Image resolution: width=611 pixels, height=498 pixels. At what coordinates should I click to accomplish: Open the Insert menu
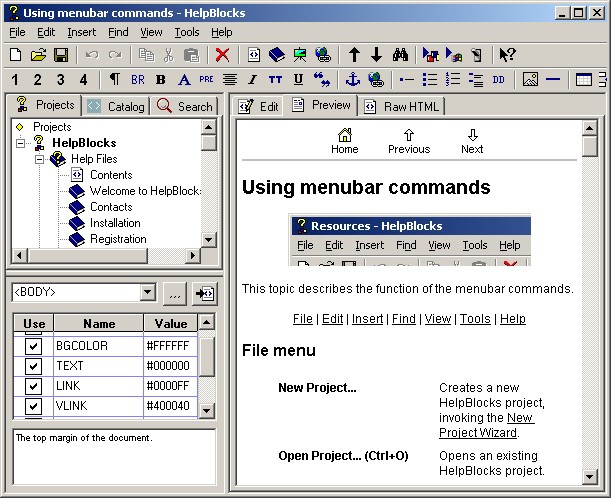pos(81,32)
